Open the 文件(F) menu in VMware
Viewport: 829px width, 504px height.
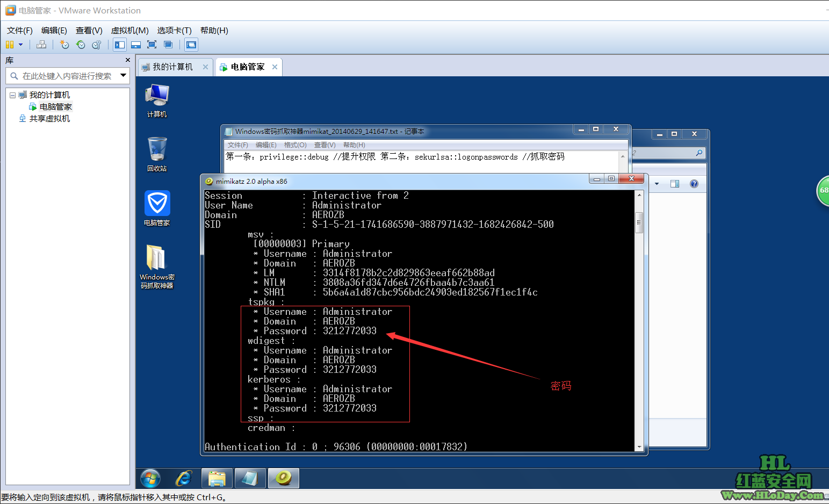pos(20,31)
